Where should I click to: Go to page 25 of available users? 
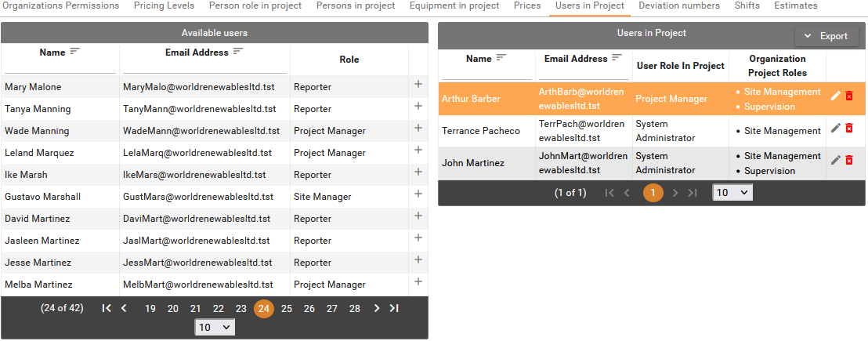click(287, 309)
